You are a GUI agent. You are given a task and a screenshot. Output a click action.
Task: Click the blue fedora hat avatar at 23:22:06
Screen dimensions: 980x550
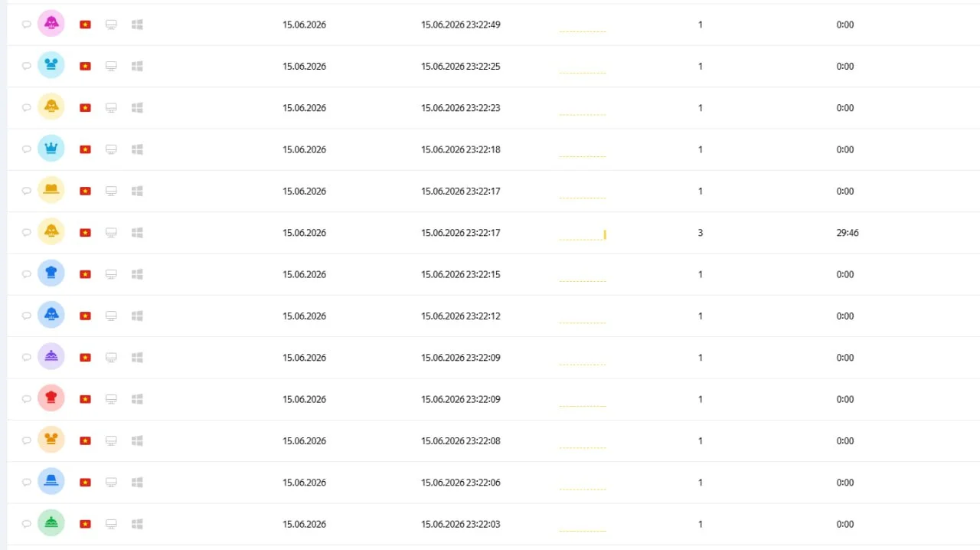click(51, 482)
